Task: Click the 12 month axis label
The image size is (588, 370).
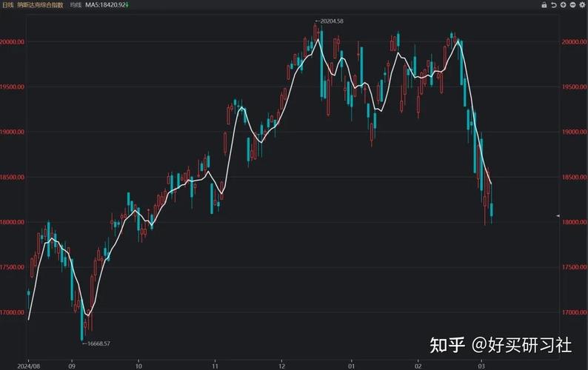Action: pos(282,366)
